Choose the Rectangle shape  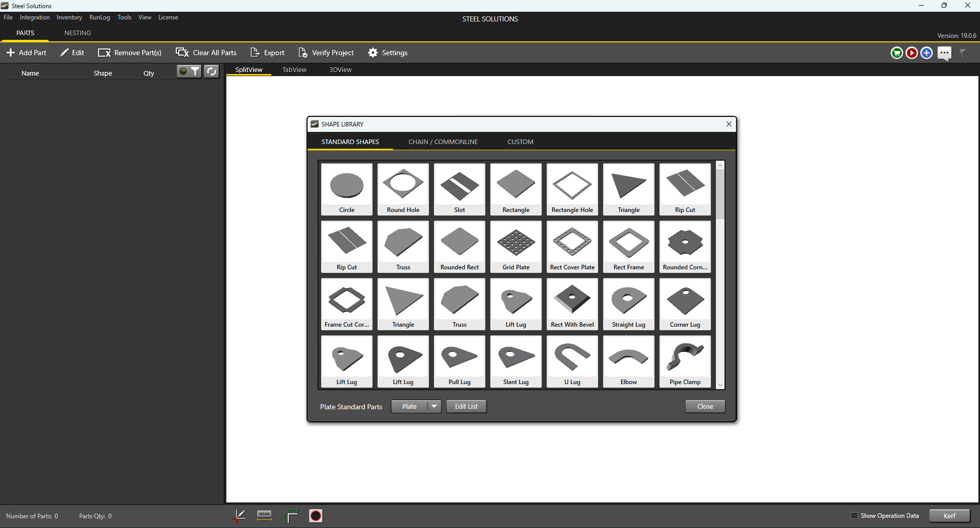(x=516, y=189)
